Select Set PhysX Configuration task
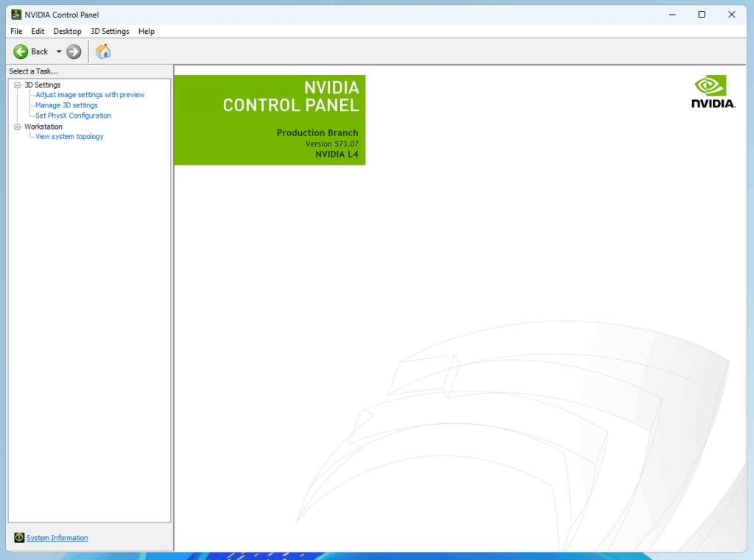Image resolution: width=754 pixels, height=560 pixels. [x=73, y=116]
